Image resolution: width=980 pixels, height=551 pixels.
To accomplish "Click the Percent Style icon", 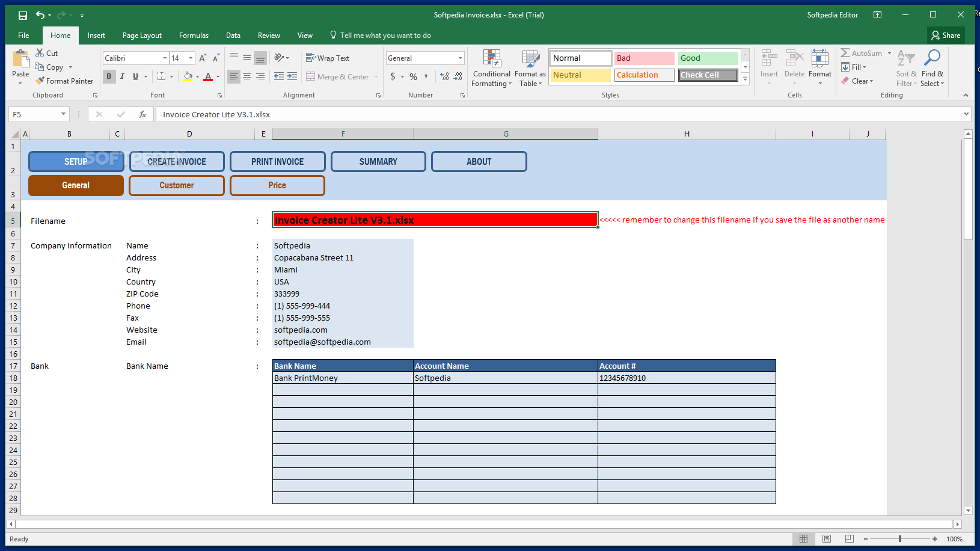I will 413,76.
